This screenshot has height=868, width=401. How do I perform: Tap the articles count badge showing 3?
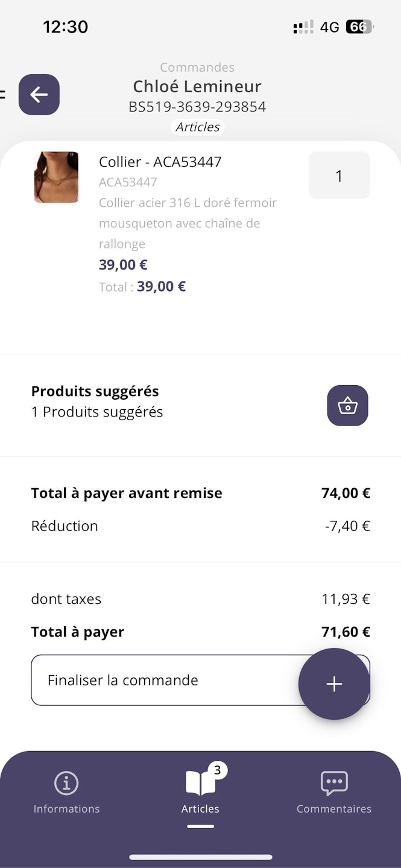pos(217,770)
